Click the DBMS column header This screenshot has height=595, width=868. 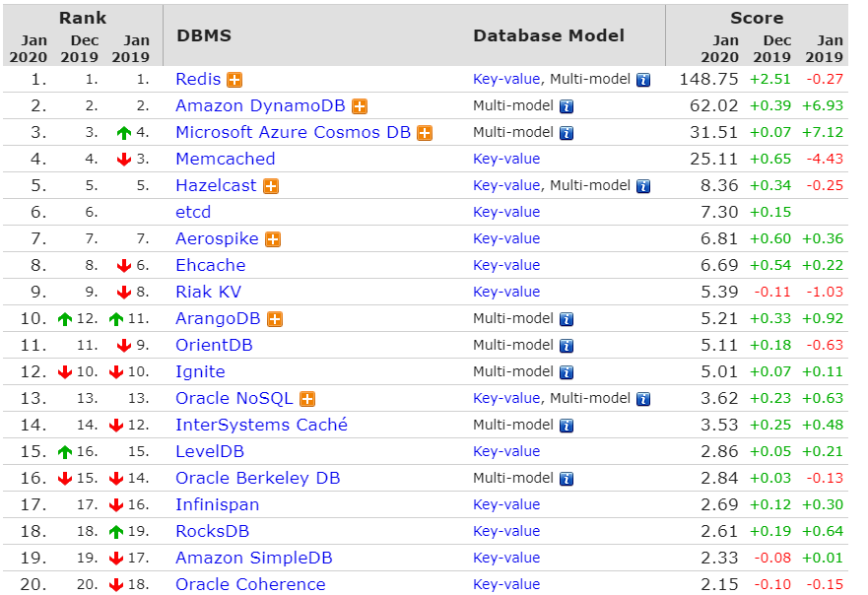point(204,35)
